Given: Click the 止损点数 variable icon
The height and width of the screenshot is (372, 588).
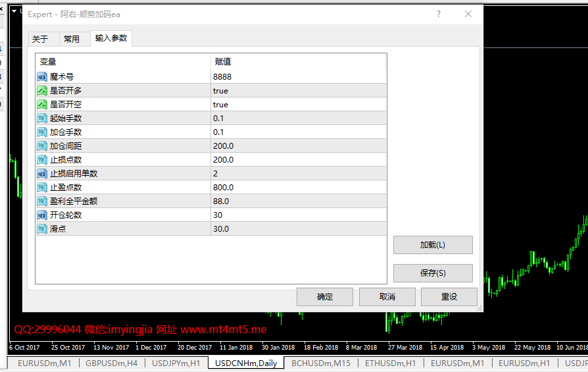Looking at the screenshot, I should click(x=42, y=160).
